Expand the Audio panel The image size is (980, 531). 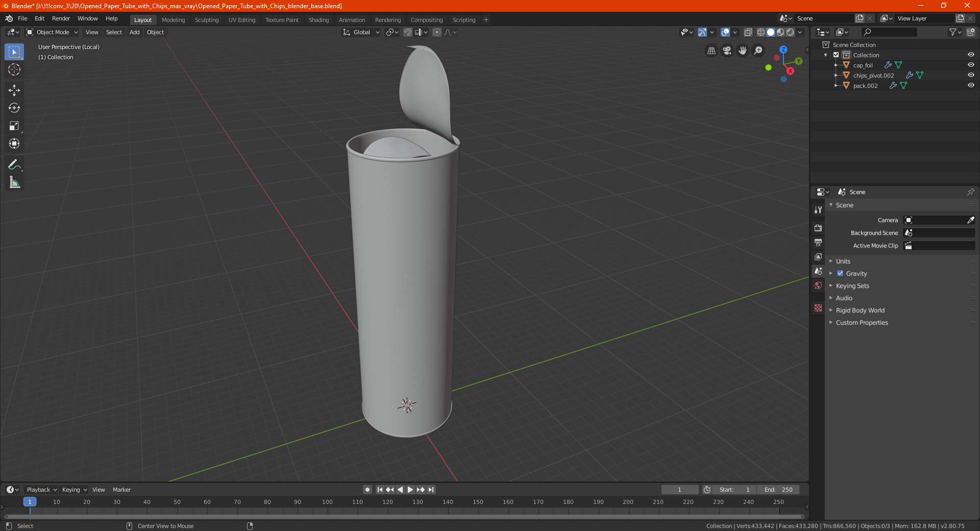844,298
